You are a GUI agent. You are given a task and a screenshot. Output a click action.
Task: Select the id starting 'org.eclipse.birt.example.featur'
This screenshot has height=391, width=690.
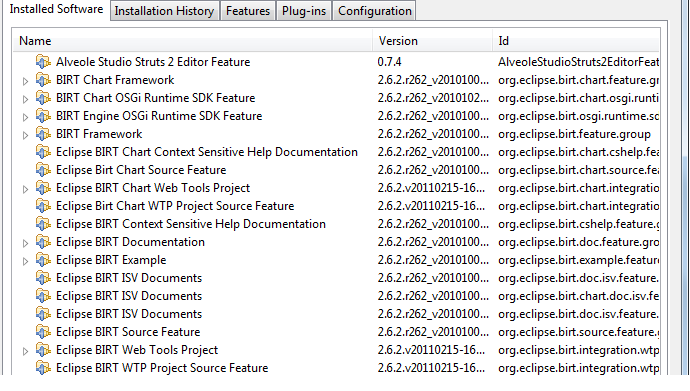pyautogui.click(x=578, y=260)
